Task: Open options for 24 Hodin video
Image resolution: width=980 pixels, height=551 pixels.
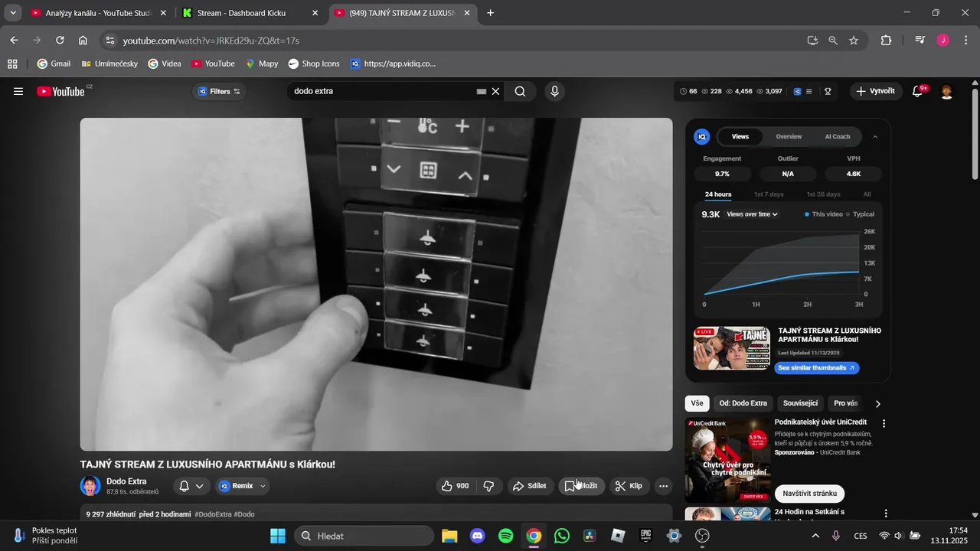Action: 884,514
